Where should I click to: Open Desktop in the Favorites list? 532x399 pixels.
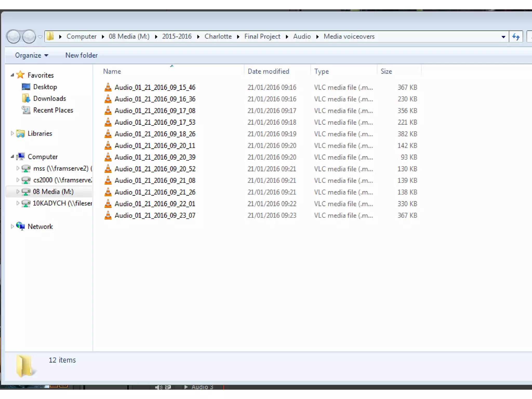point(45,87)
